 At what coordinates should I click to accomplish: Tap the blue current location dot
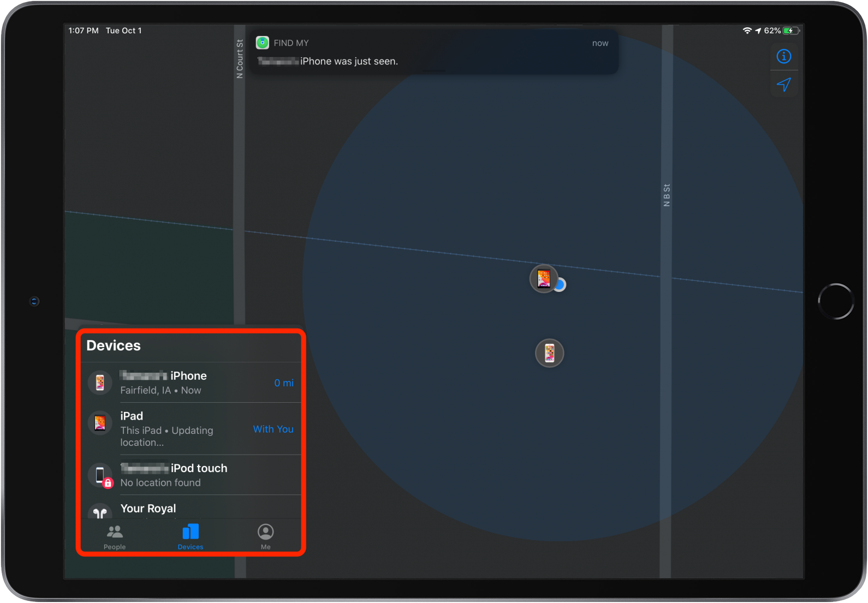561,285
